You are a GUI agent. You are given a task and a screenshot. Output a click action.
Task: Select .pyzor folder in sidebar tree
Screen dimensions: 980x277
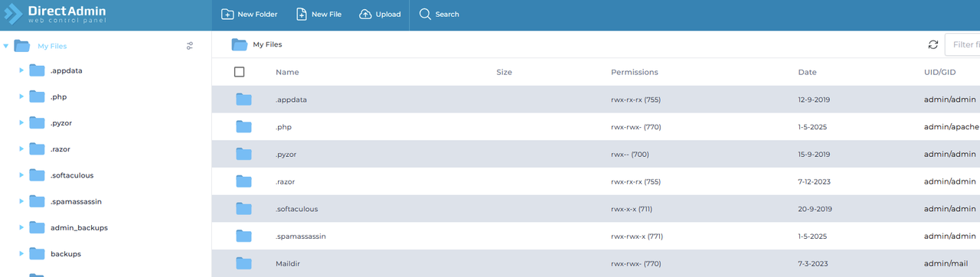61,122
